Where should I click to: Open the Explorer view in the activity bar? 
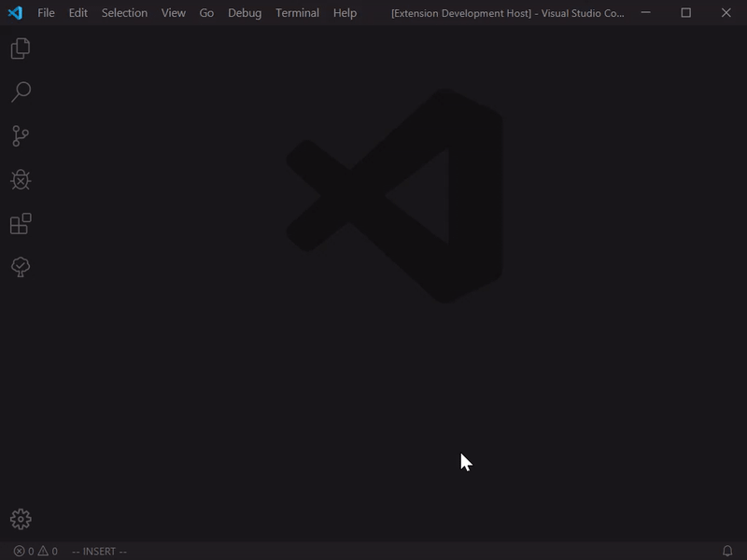tap(21, 49)
